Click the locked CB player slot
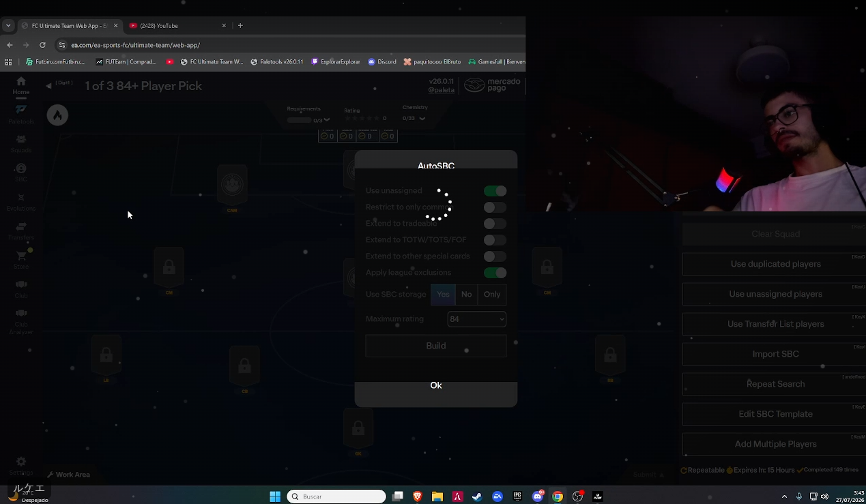The width and height of the screenshot is (866, 504). click(244, 366)
